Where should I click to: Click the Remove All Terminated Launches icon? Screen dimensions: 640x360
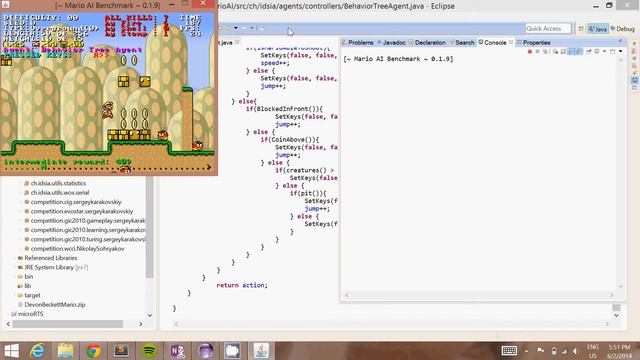point(545,51)
